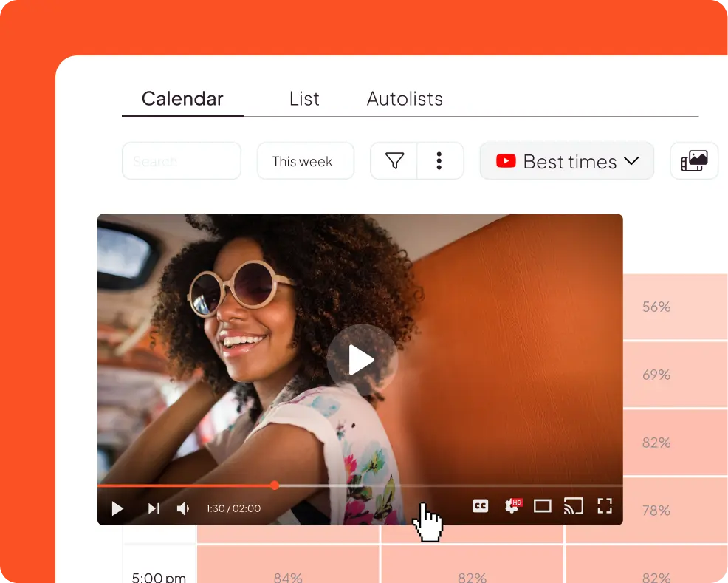
Task: Select the 56% time slot cell
Action: coord(656,307)
